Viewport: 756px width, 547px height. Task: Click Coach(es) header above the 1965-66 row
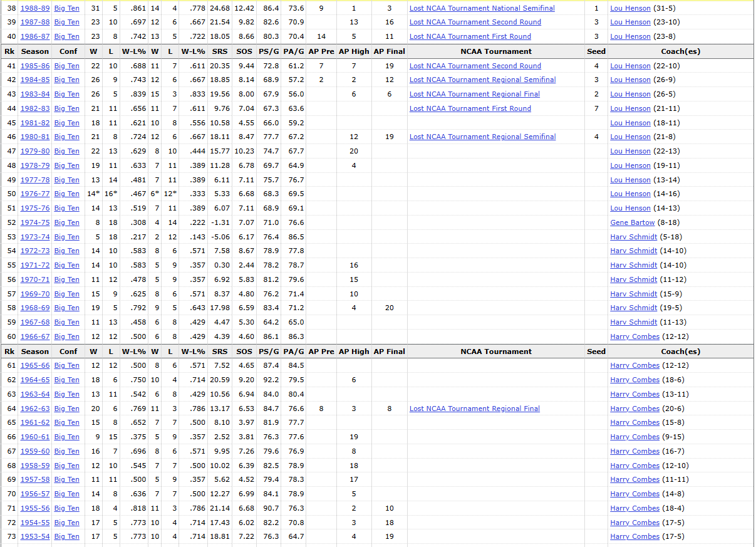tap(680, 352)
